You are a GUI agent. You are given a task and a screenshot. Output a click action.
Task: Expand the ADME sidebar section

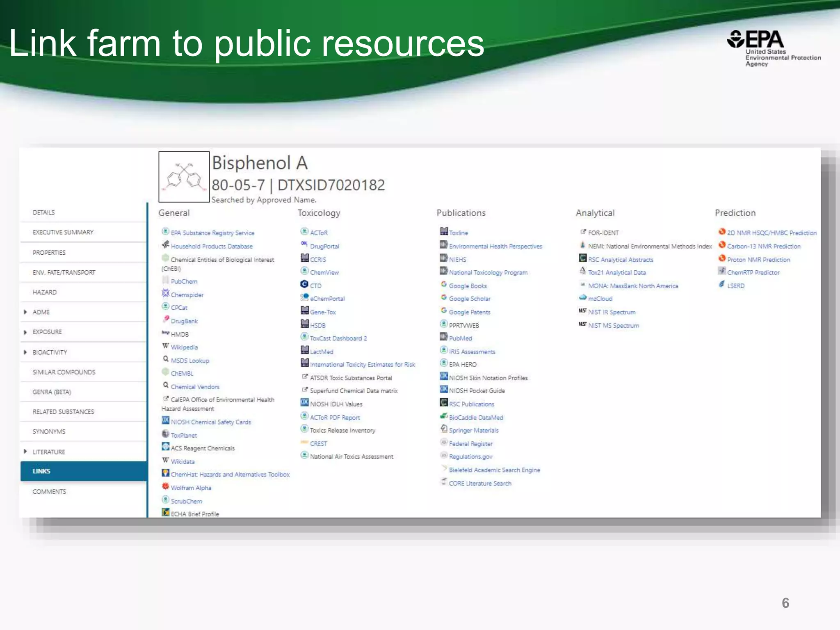pyautogui.click(x=25, y=312)
